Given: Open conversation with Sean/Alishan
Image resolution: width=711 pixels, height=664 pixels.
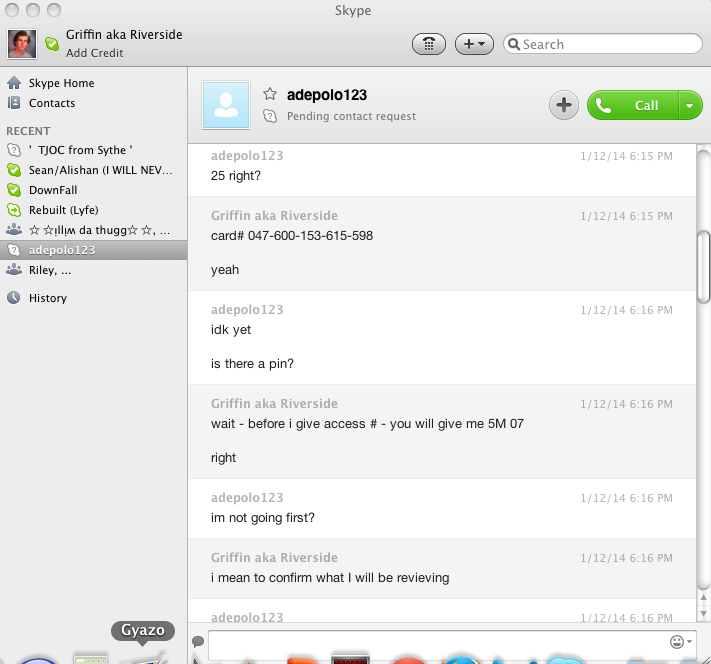Looking at the screenshot, I should [x=93, y=170].
